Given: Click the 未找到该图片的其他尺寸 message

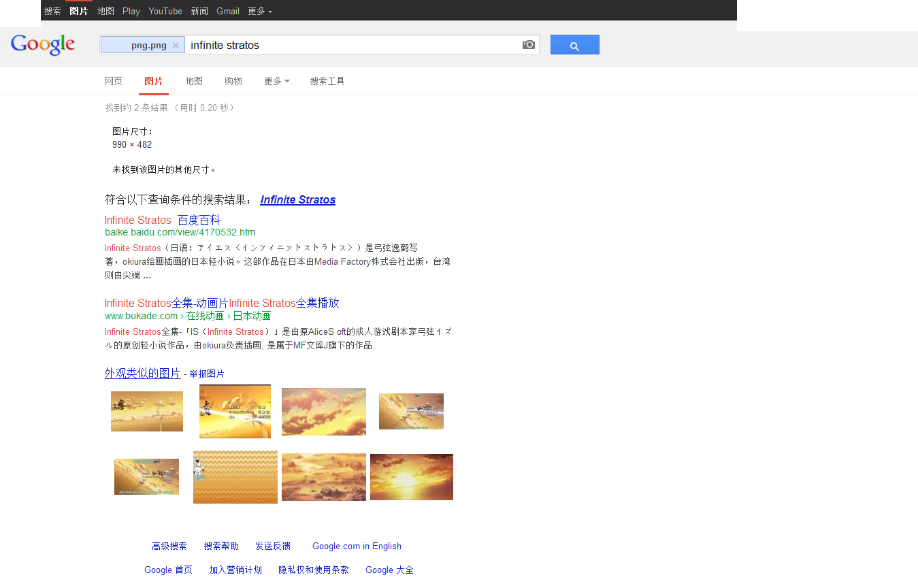Looking at the screenshot, I should tap(164, 169).
